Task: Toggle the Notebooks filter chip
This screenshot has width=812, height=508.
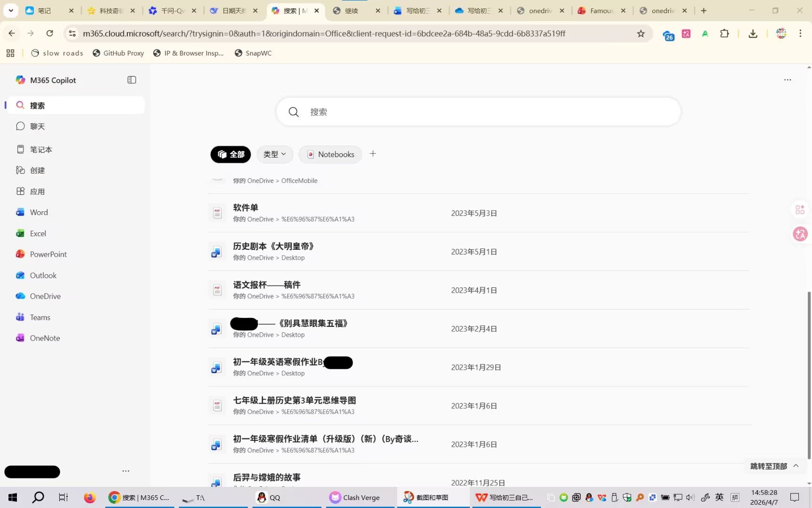Action: [x=330, y=154]
